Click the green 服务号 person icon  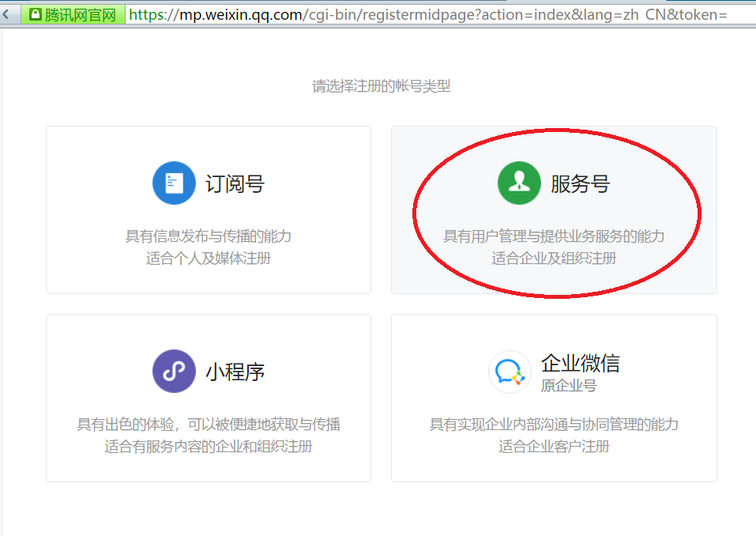click(x=519, y=183)
